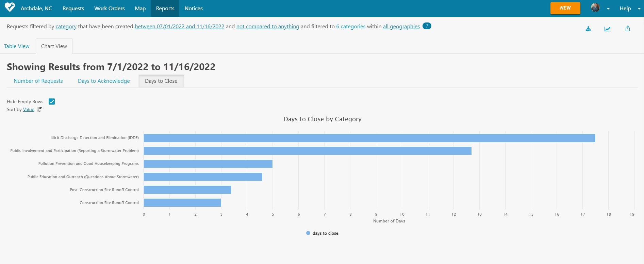
Task: Open the Number of Requests tab
Action: coord(38,81)
